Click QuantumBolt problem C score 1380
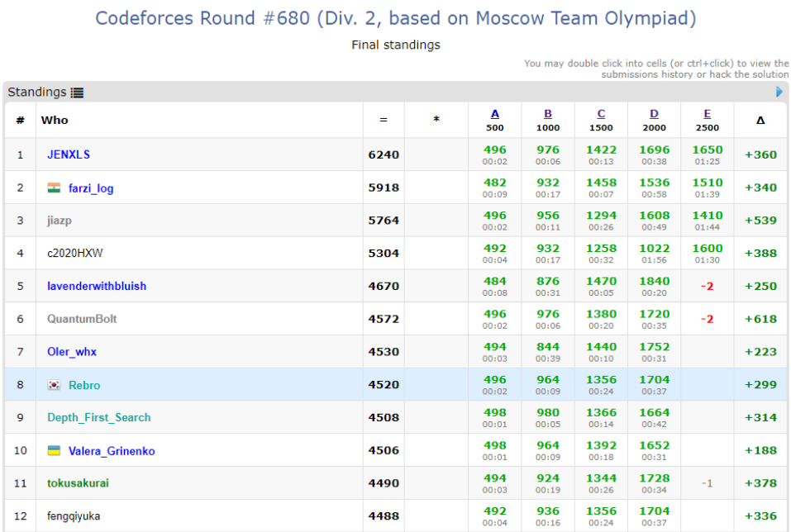791x532 pixels. point(602,314)
